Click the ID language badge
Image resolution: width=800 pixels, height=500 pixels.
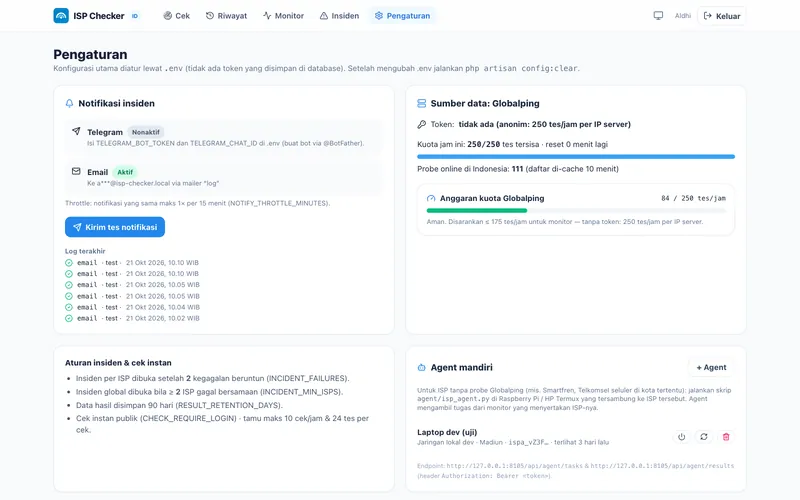pyautogui.click(x=135, y=16)
